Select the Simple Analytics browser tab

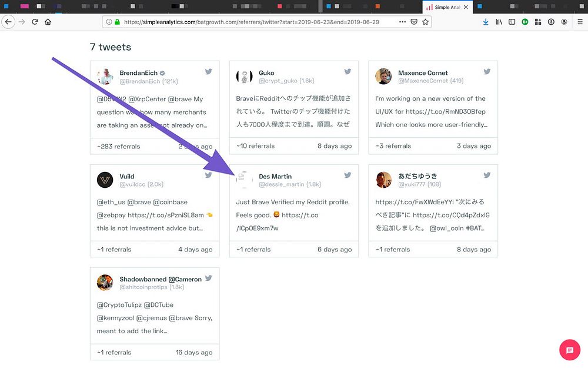[447, 7]
